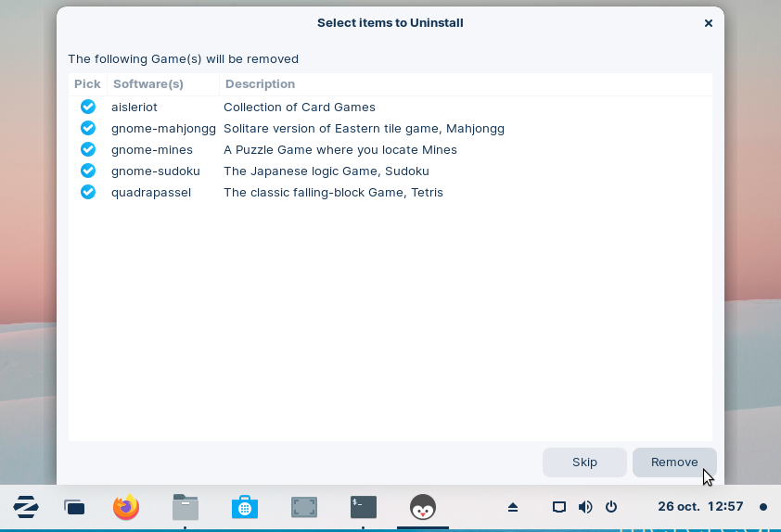Uncheck gnome-sudoku in the Pick column
Image resolution: width=781 pixels, height=532 pixels.
click(88, 171)
